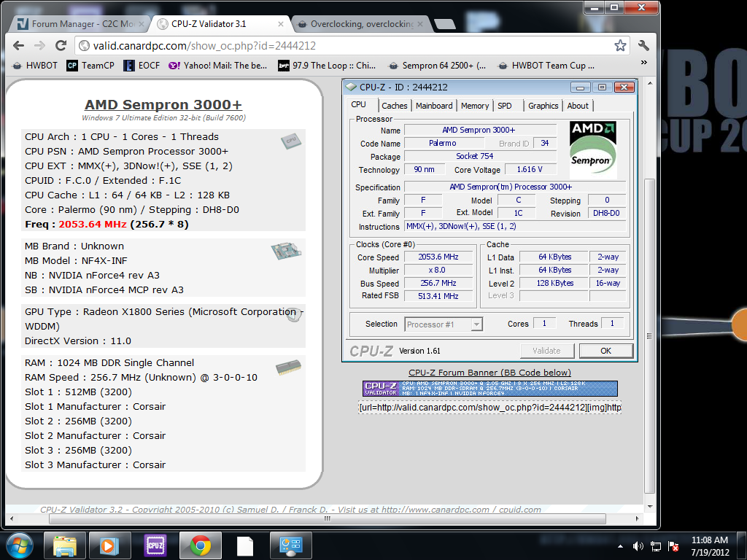Click the volume speaker tray icon
The width and height of the screenshot is (747, 560).
[638, 546]
